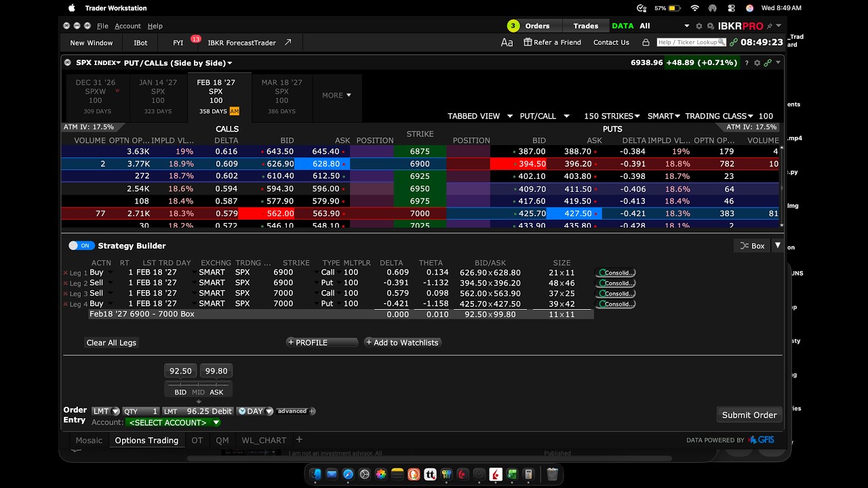Expand the MORE expirations dropdown
This screenshot has width=868, height=488.
(336, 95)
